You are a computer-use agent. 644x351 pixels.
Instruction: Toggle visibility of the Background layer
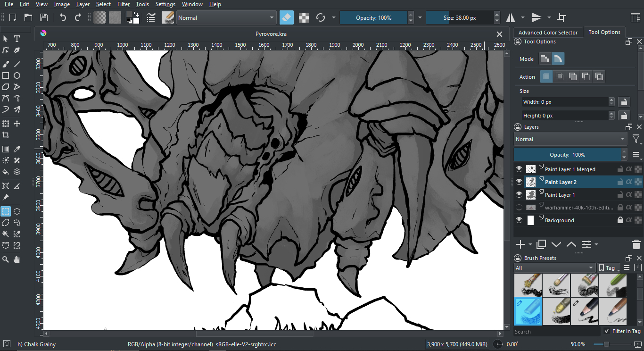[x=519, y=220]
